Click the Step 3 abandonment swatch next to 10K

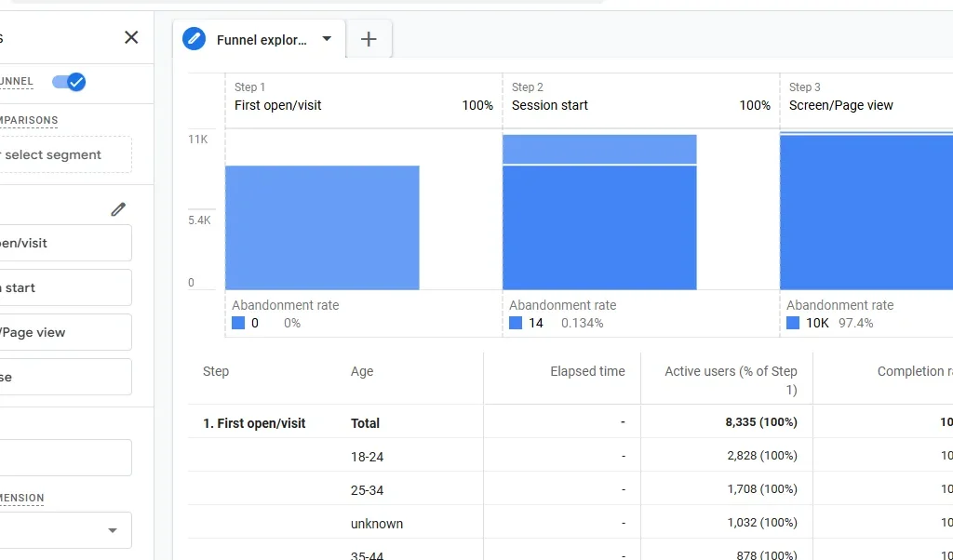[x=793, y=323]
